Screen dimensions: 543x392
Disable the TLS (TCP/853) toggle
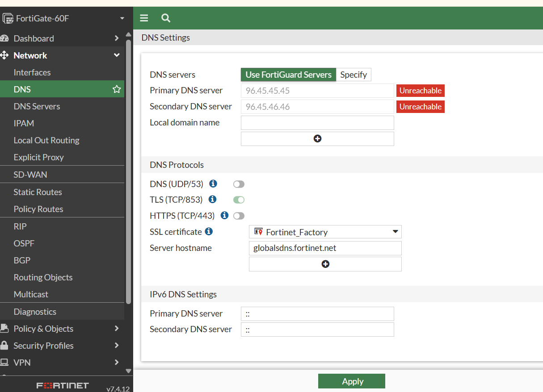click(239, 200)
